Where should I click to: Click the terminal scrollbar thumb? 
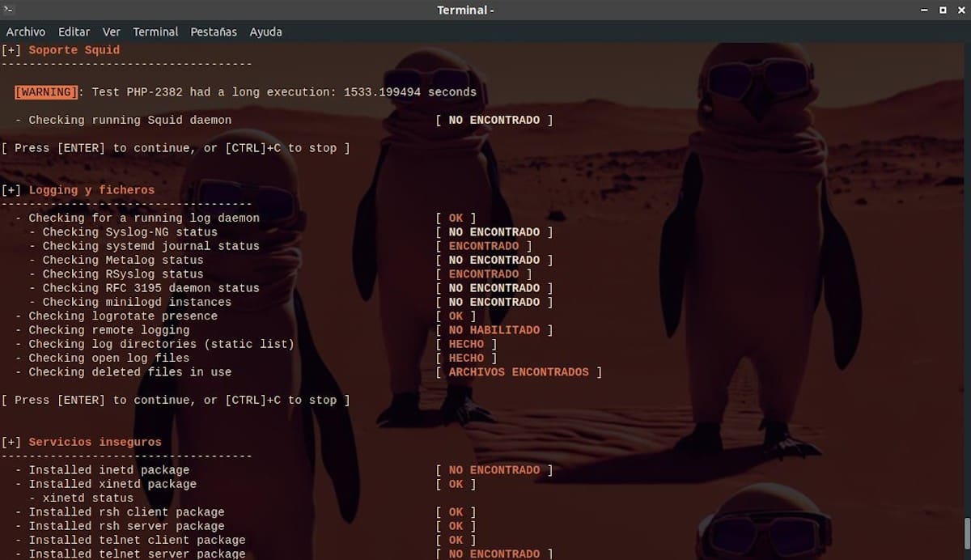[966, 534]
